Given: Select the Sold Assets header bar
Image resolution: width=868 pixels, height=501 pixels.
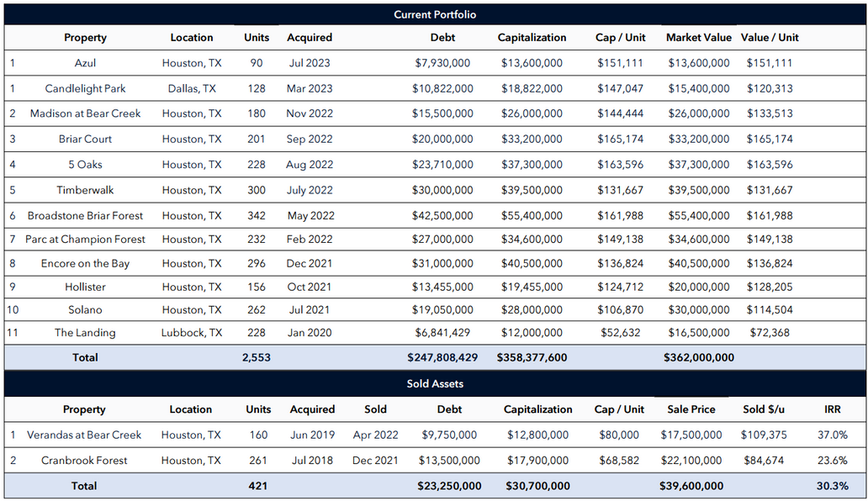Looking at the screenshot, I should 435,383.
